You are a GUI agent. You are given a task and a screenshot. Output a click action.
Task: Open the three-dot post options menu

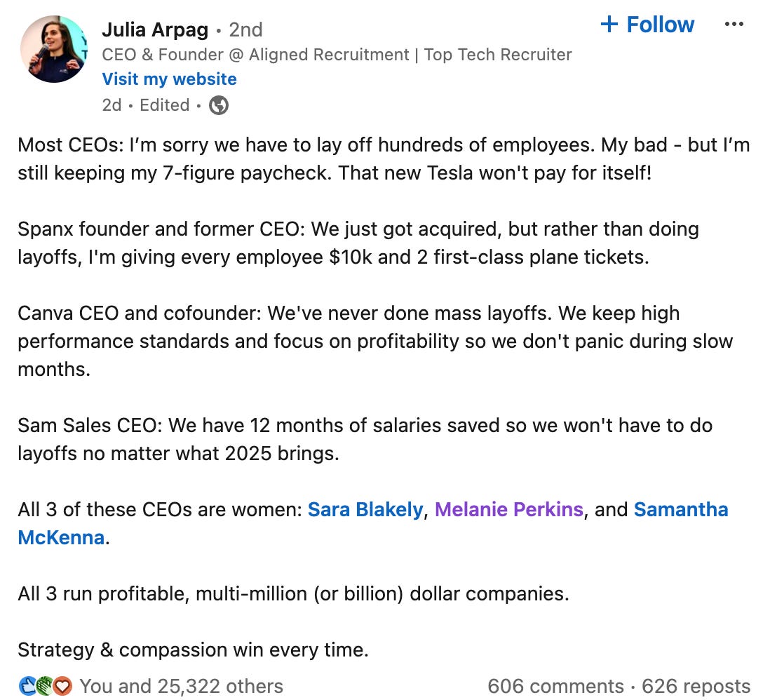734,24
